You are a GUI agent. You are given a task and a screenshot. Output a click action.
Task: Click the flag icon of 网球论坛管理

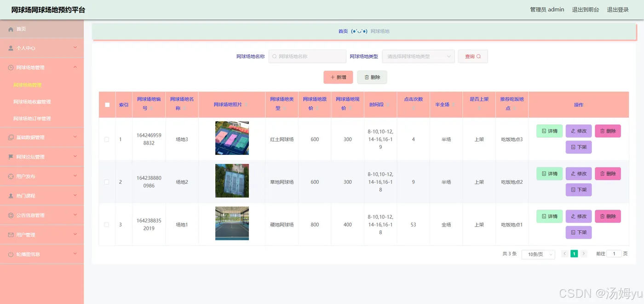point(11,157)
